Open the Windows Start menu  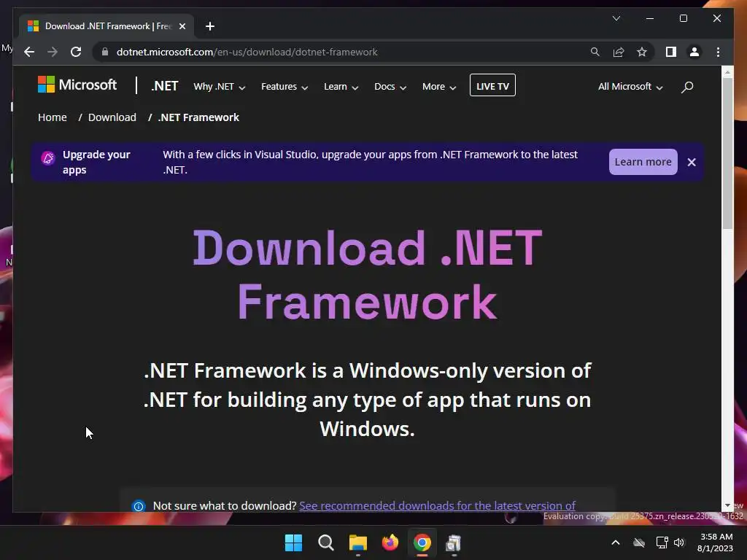point(293,542)
